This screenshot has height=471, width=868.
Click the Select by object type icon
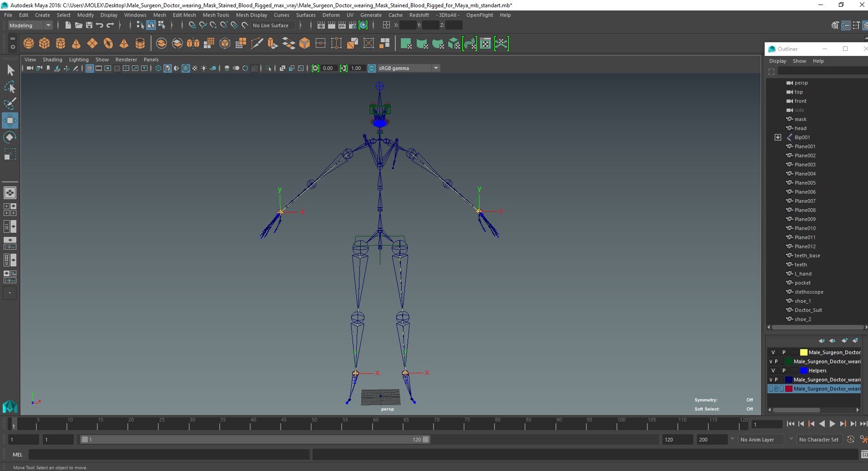point(151,25)
